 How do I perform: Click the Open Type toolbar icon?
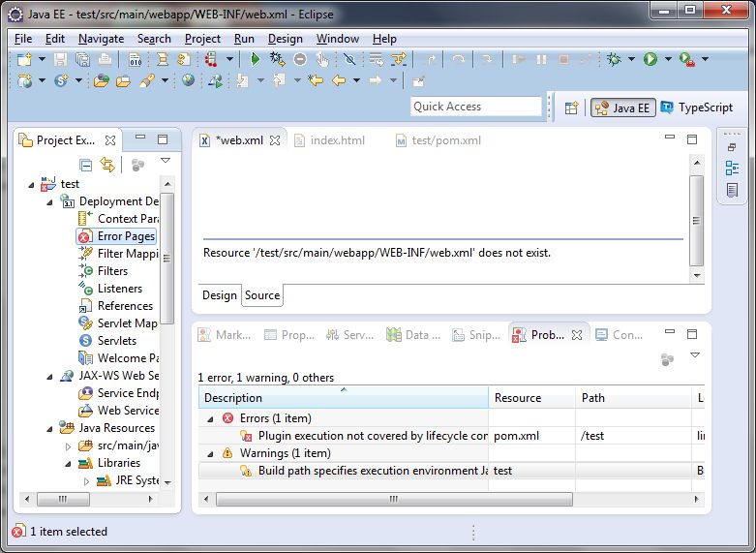tap(102, 80)
